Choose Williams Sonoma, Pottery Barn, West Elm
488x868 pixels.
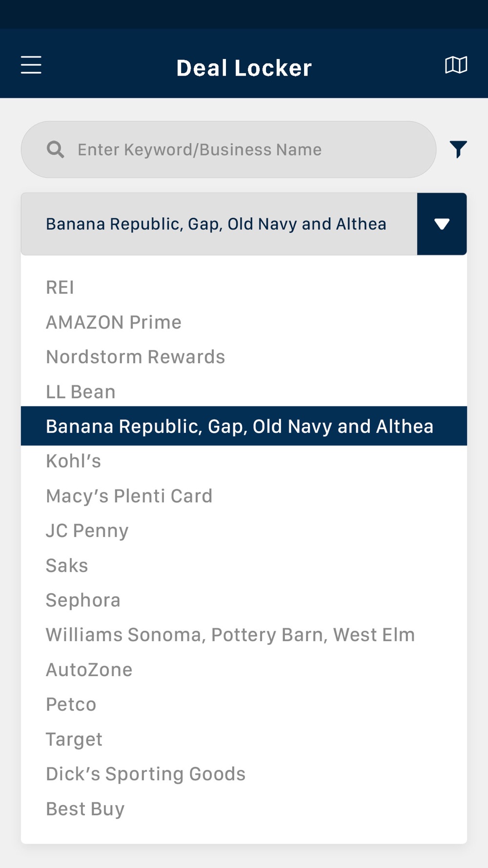[x=244, y=635]
